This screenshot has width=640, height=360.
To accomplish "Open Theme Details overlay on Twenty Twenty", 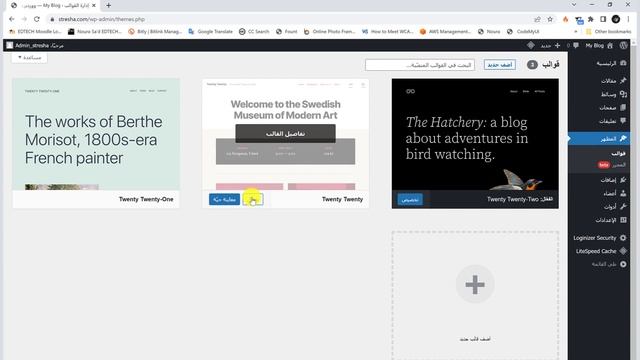I will 285,133.
